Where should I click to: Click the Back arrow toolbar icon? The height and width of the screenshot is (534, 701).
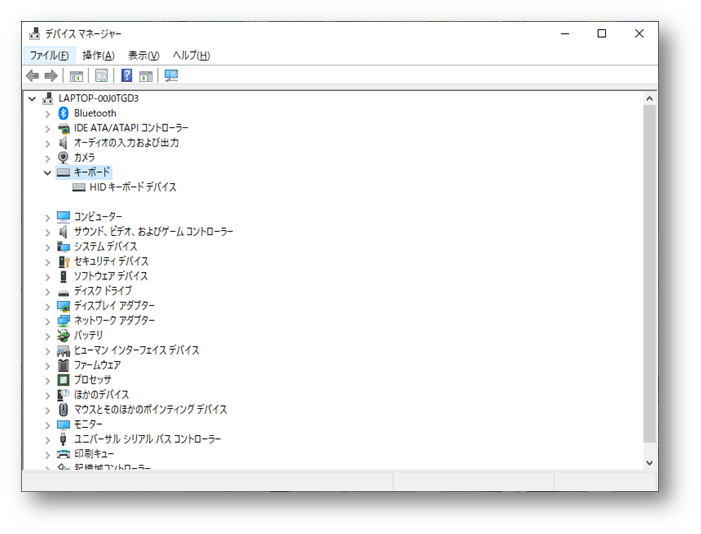(x=33, y=76)
